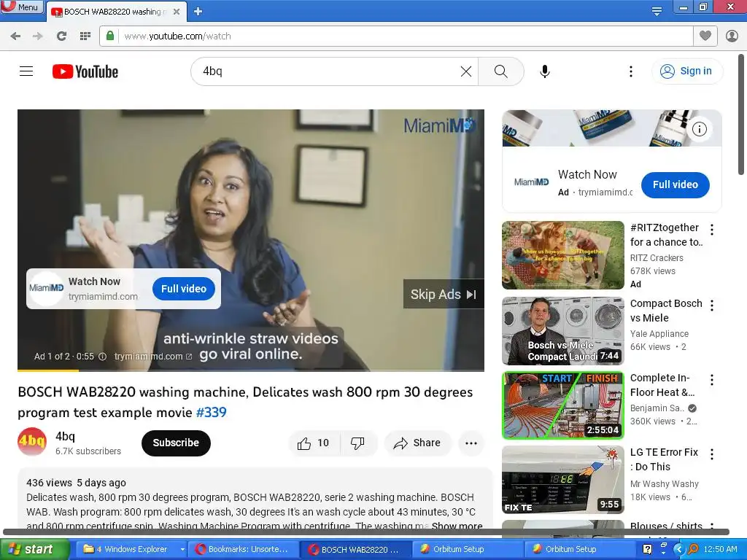Bookmark page with the heart icon

tap(705, 36)
